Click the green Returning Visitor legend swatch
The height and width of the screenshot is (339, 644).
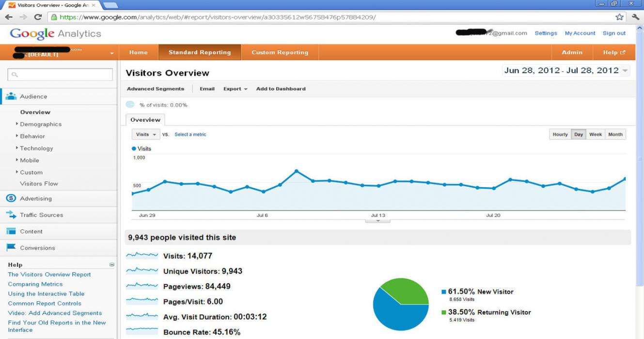tap(443, 312)
